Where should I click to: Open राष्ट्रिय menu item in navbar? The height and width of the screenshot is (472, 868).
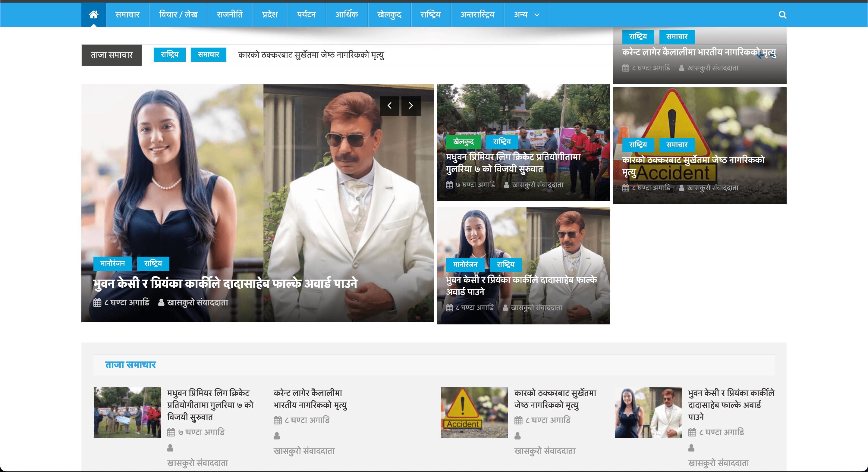(x=431, y=15)
